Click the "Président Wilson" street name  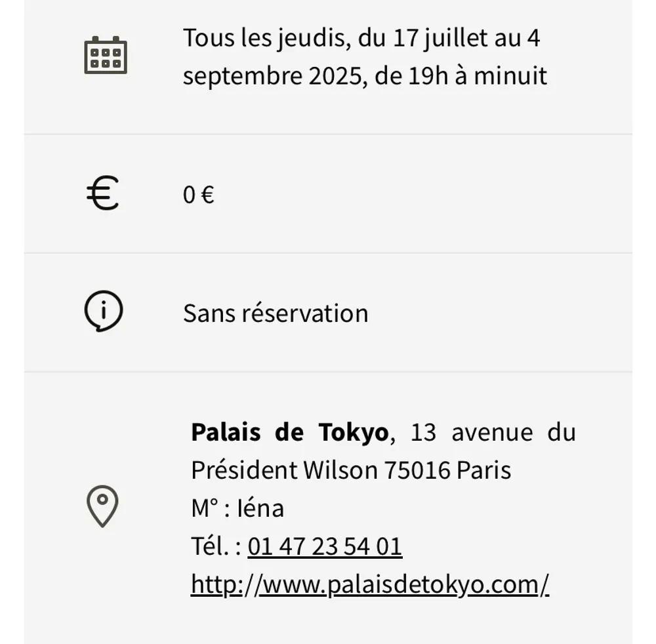[284, 470]
